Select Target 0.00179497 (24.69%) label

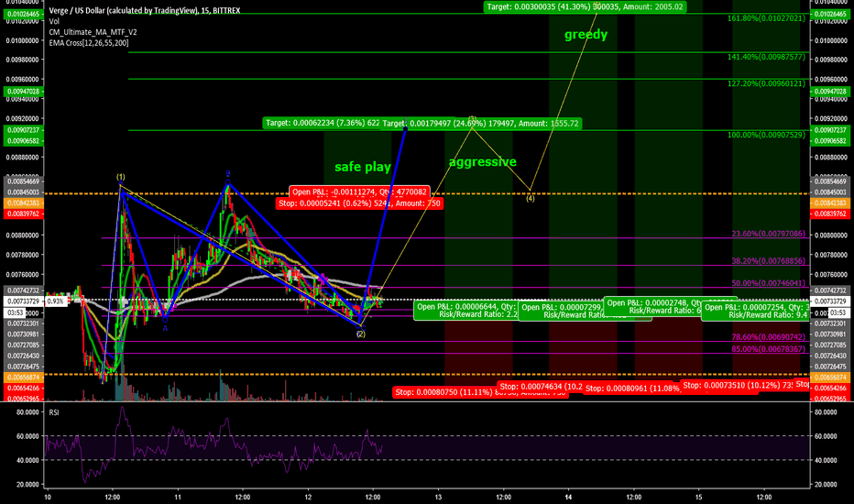click(x=480, y=124)
